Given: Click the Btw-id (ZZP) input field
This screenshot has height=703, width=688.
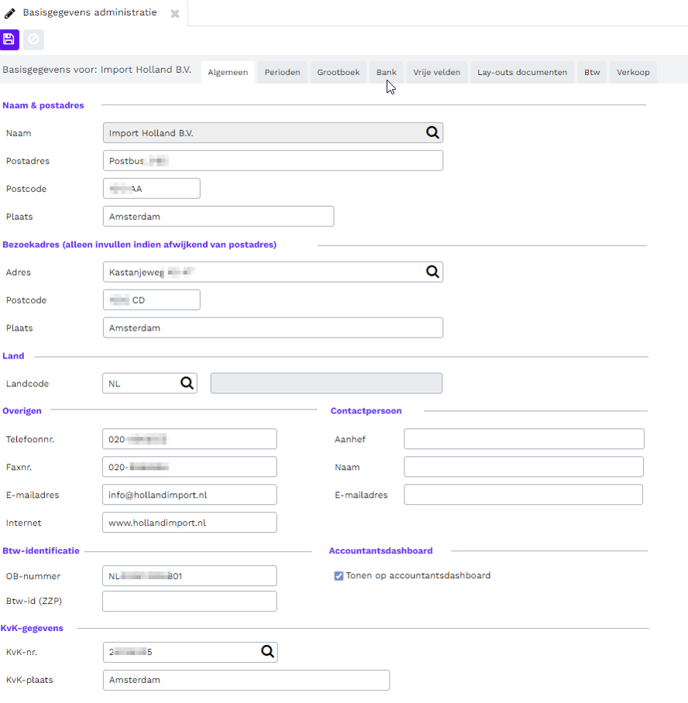Looking at the screenshot, I should click(189, 601).
